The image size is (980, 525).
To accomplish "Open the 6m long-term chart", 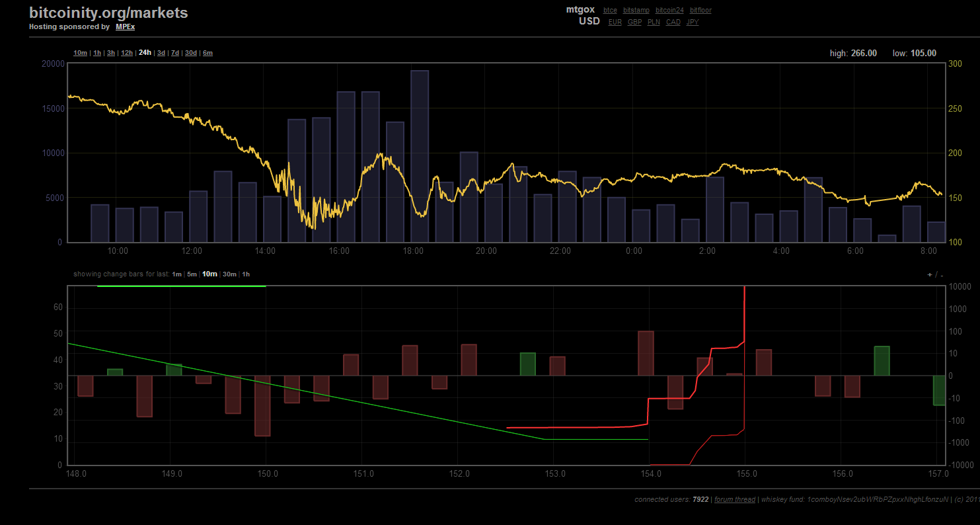I will pyautogui.click(x=207, y=53).
